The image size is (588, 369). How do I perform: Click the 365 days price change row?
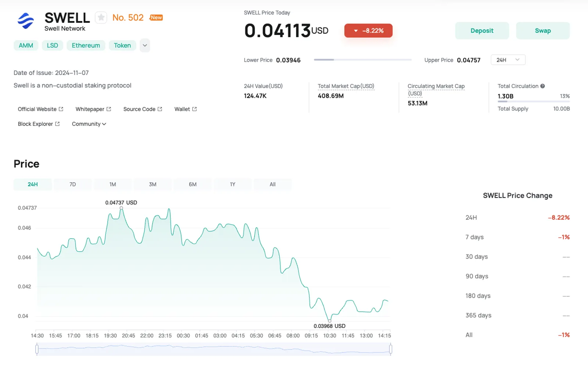pos(517,315)
